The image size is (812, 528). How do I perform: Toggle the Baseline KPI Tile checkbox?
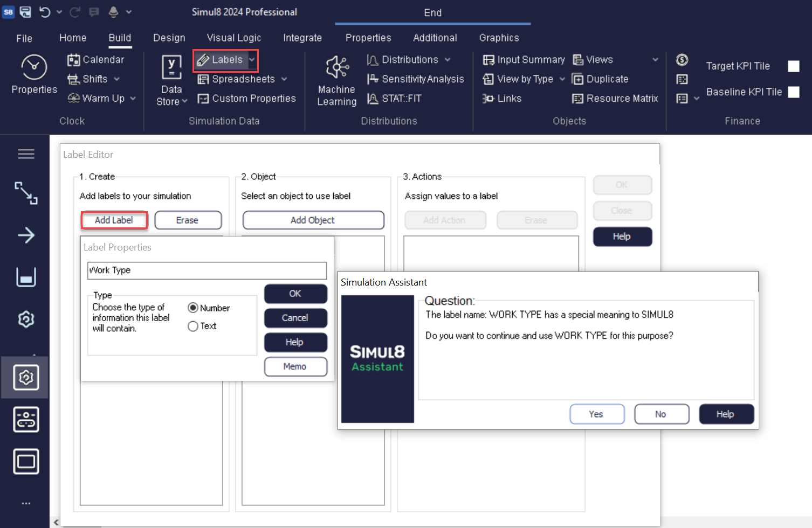pyautogui.click(x=793, y=92)
